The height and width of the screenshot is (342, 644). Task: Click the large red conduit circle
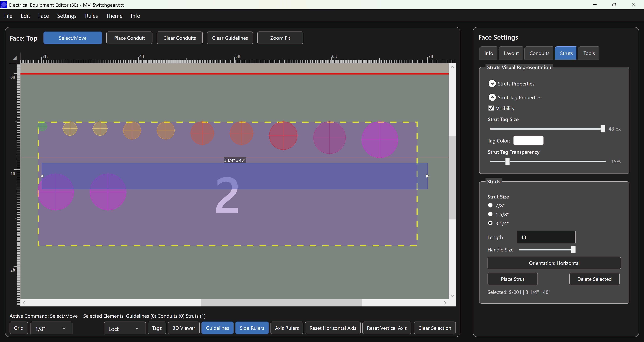pyautogui.click(x=283, y=136)
